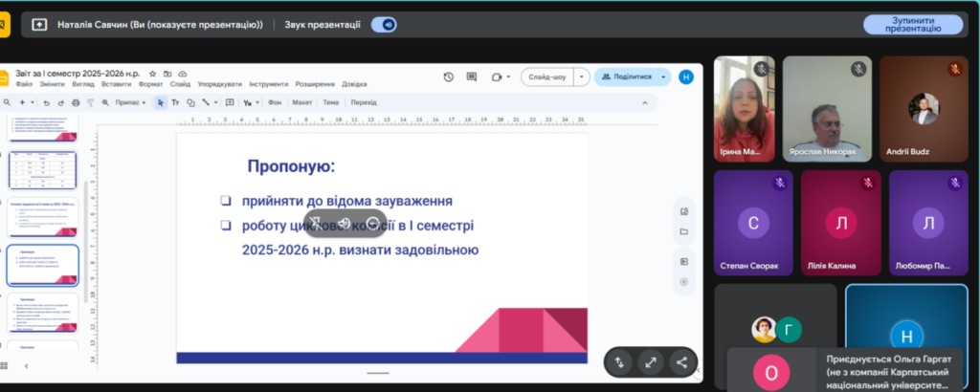Expand the Share button dropdown arrow

pos(663,77)
